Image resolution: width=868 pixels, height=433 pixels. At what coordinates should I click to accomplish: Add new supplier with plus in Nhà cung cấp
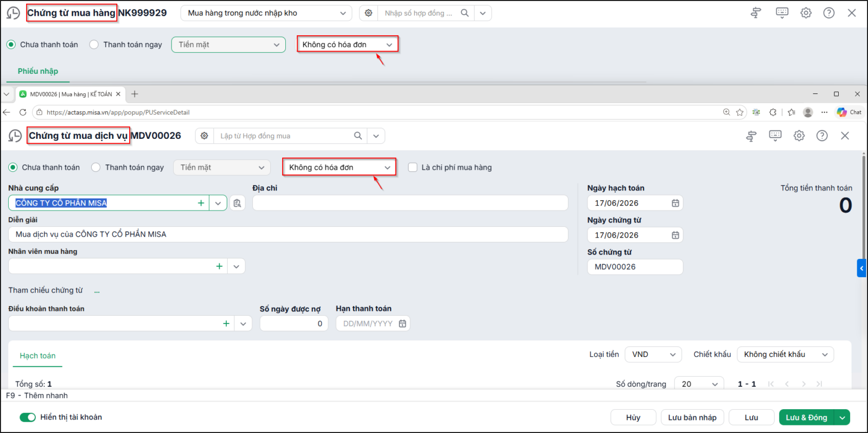click(x=201, y=203)
